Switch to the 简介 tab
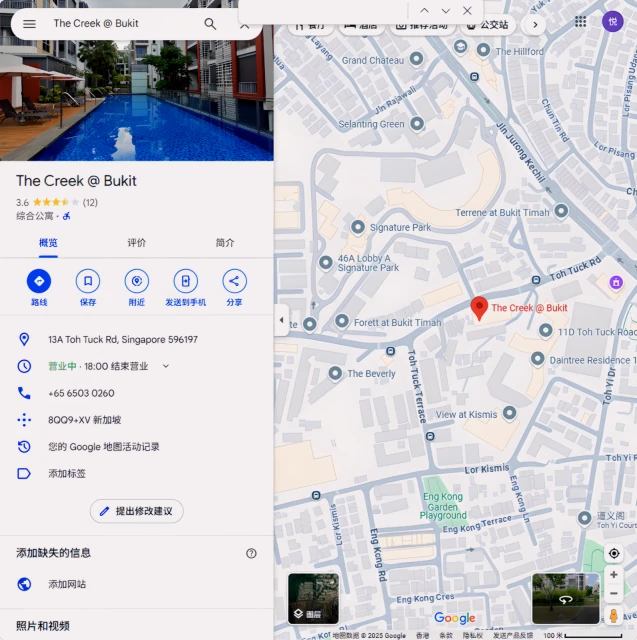 point(225,243)
